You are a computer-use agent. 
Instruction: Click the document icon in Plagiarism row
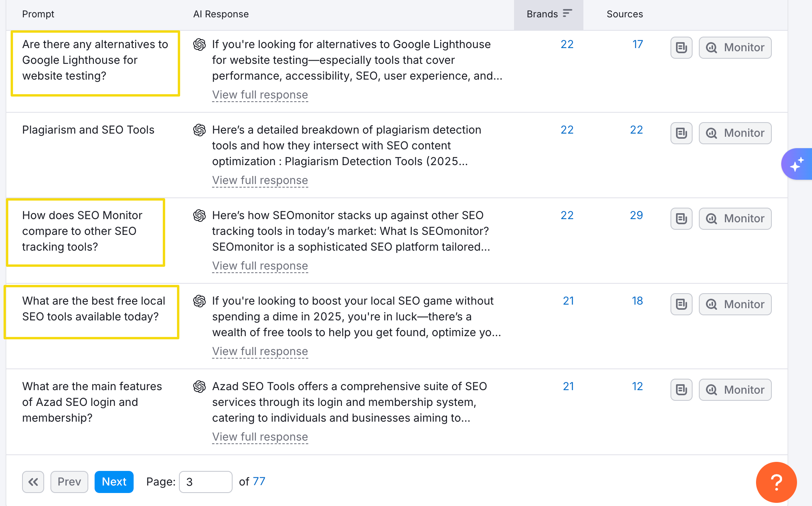[681, 133]
